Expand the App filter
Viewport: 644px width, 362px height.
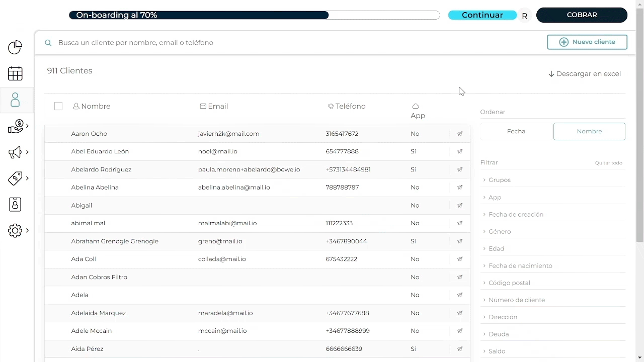click(552, 198)
